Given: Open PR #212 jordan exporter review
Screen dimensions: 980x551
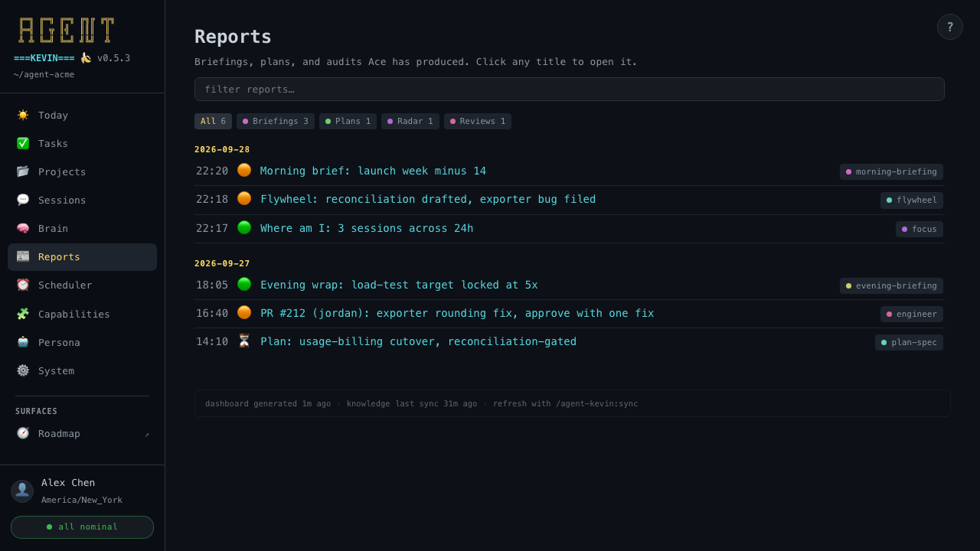Looking at the screenshot, I should (x=457, y=313).
